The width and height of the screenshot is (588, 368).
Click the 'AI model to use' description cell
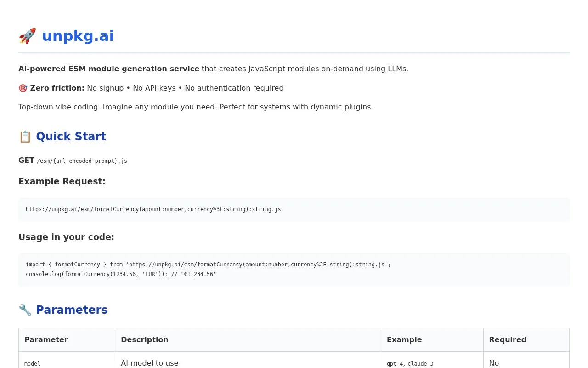[x=248, y=361]
